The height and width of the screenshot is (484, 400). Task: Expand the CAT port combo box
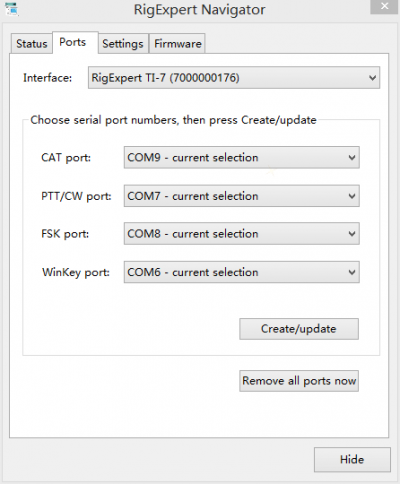242,157
